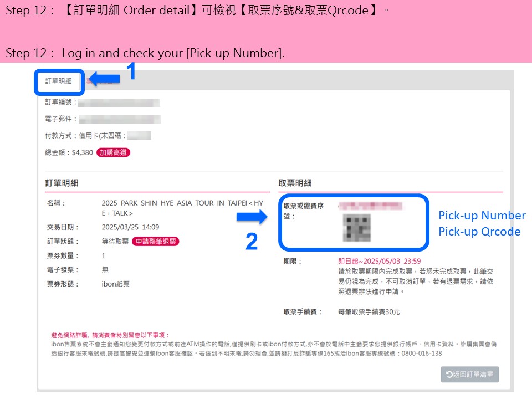Viewport: 532px width, 399px height.
Task: Click the 取票明細 section heading
Action: pos(295,183)
